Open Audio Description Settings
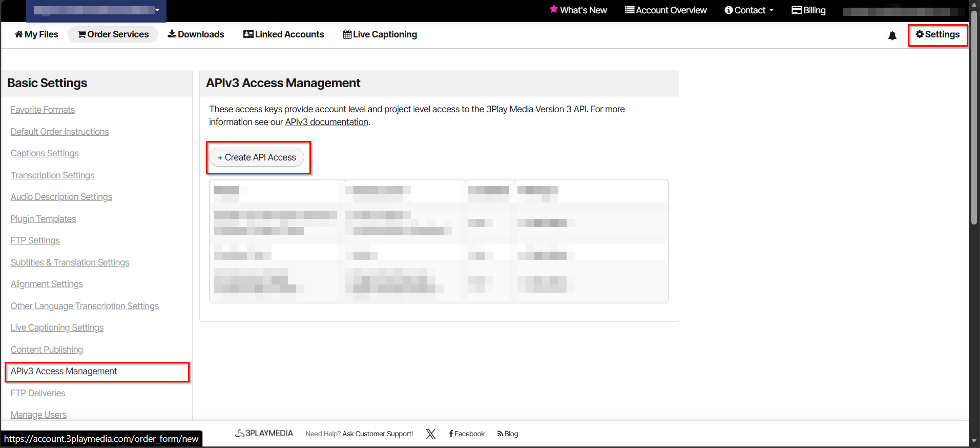The height and width of the screenshot is (448, 980). pyautogui.click(x=61, y=197)
